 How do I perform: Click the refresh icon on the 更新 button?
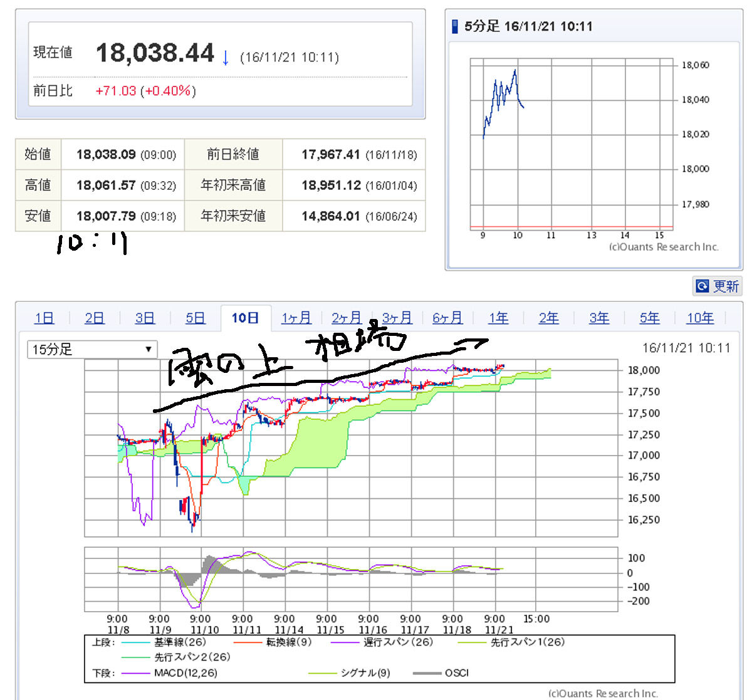tap(701, 286)
